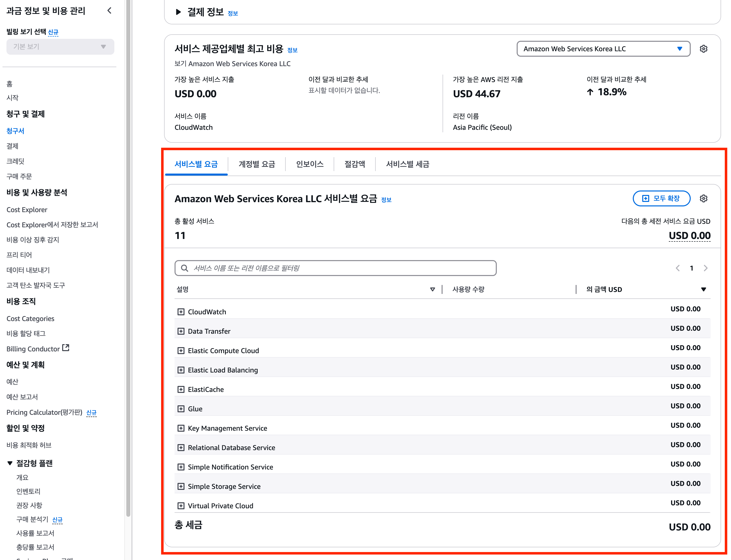Screen dimensions: 731x560
Task: Open settings gear for top cost panel
Action: 703,49
